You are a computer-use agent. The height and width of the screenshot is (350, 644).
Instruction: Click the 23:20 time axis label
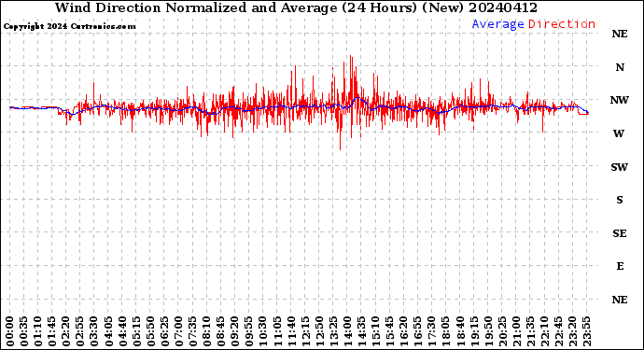pyautogui.click(x=572, y=331)
